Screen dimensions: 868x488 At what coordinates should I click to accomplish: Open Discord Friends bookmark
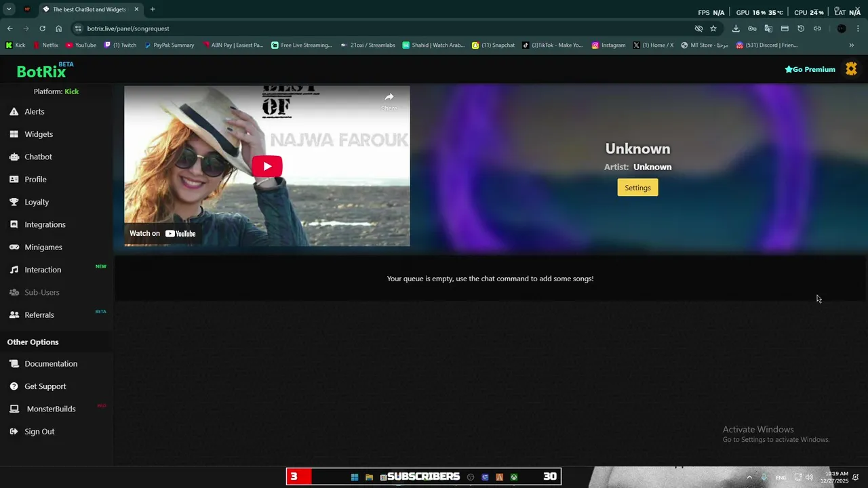[x=767, y=45]
